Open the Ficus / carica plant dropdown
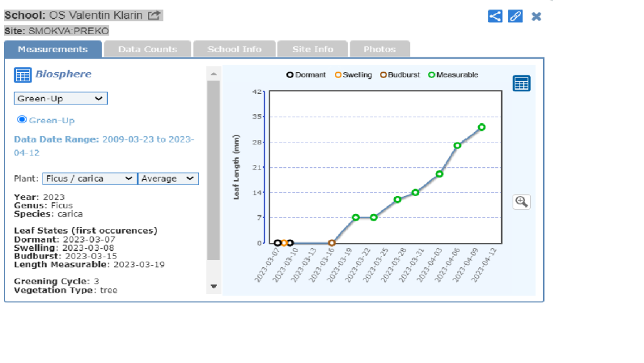Screen dimensions: 644x363 [x=90, y=179]
